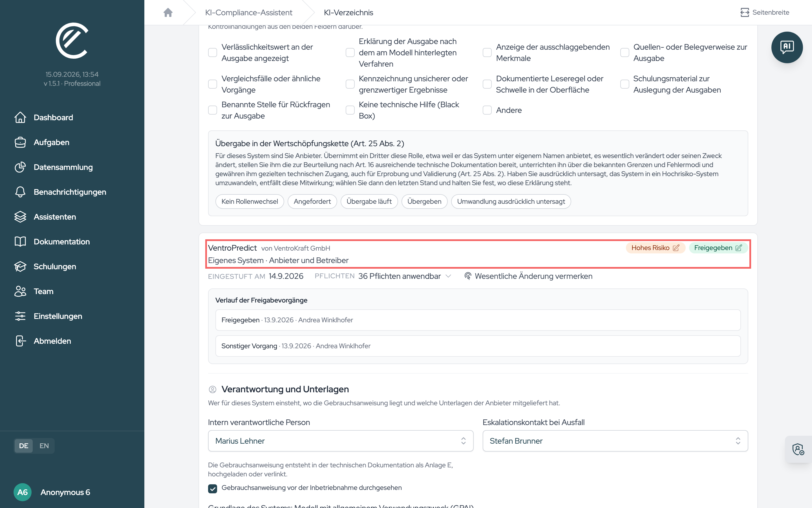This screenshot has width=812, height=508.
Task: Select Übergabe läuft chip
Action: [x=369, y=202]
